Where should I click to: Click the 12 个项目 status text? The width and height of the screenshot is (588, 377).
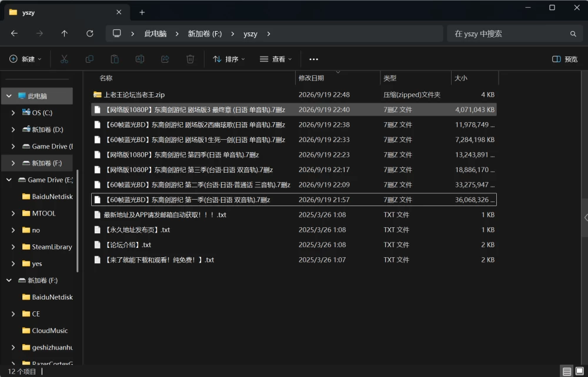22,371
